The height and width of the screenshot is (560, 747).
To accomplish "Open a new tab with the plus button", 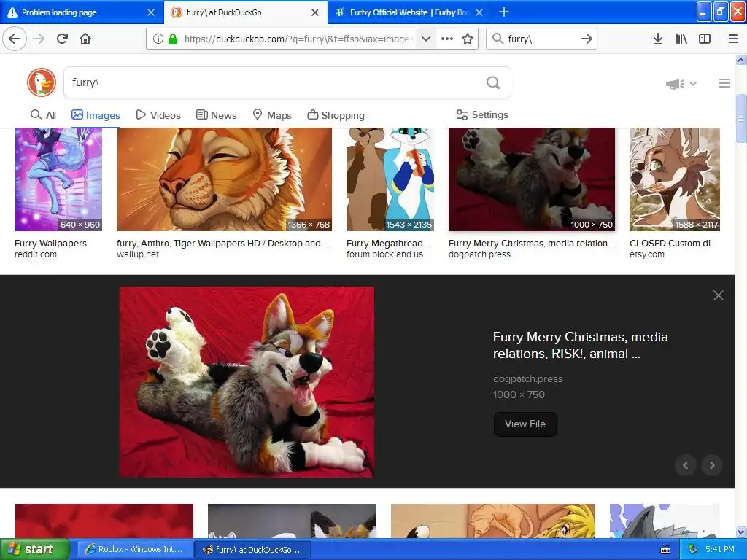I will 503,12.
